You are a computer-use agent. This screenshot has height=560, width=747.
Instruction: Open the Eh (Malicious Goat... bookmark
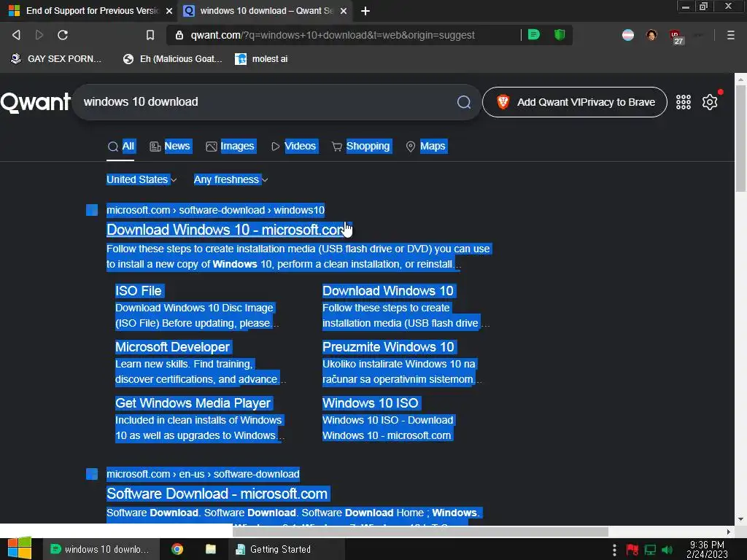[172, 59]
